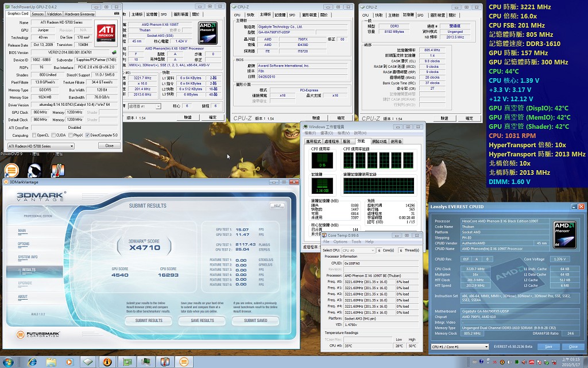Click the Close button in EVEREST CPUID

(x=573, y=347)
